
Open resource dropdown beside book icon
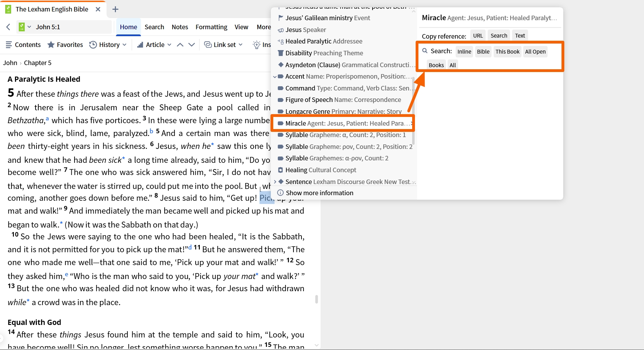(29, 27)
